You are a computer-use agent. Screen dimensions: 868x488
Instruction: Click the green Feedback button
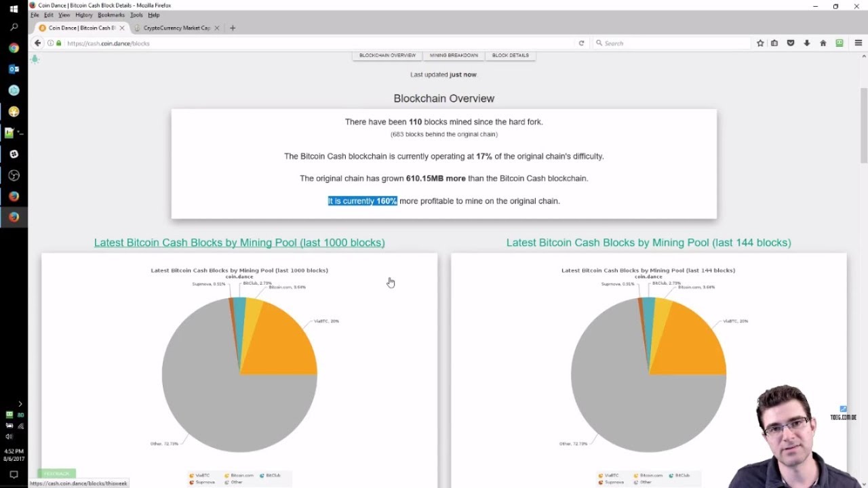coord(57,473)
